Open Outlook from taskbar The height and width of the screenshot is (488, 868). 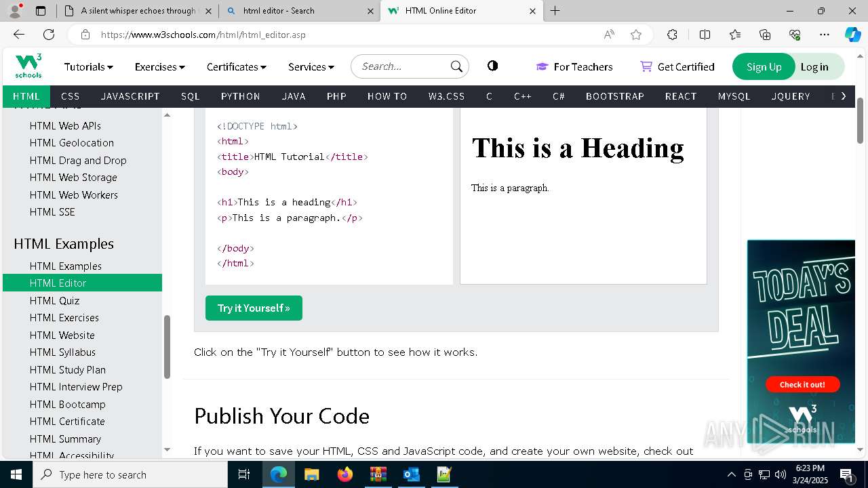(411, 474)
